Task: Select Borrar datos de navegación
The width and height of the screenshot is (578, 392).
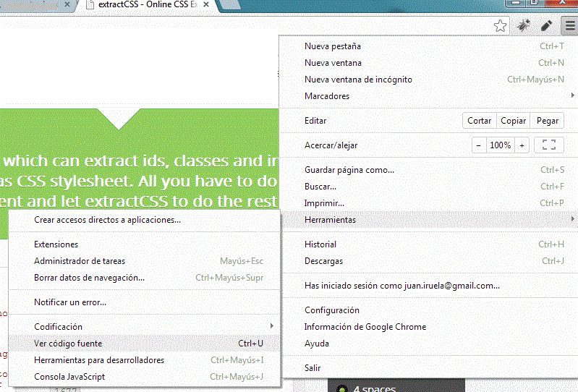Action: tap(89, 278)
